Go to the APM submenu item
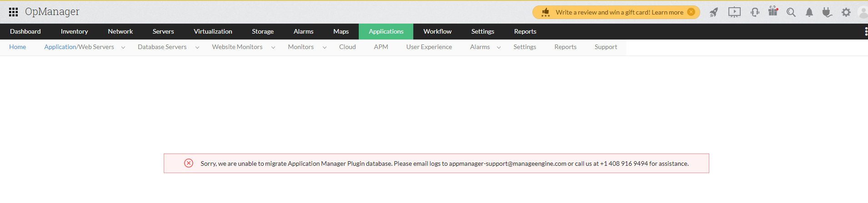Viewport: 868px width, 203px height. click(x=381, y=47)
